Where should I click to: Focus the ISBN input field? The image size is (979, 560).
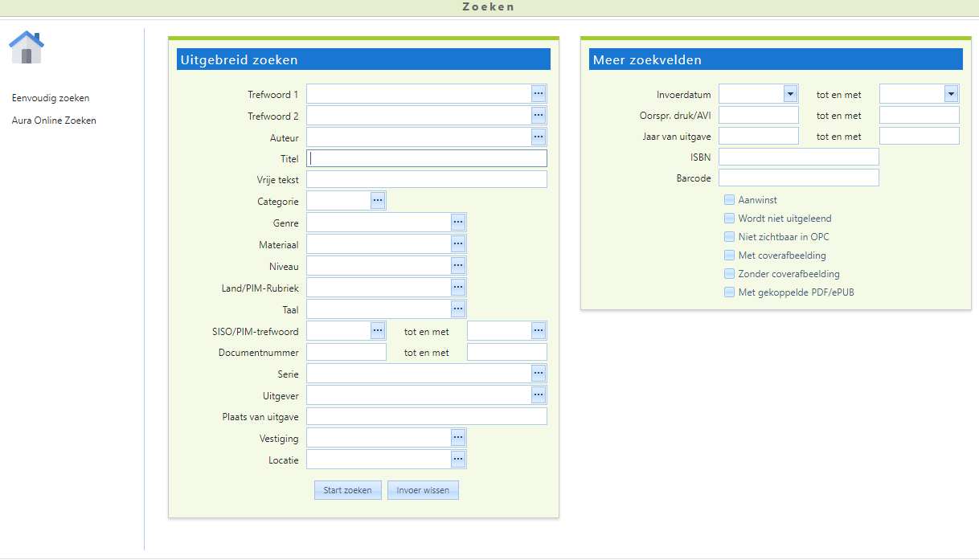click(x=798, y=157)
